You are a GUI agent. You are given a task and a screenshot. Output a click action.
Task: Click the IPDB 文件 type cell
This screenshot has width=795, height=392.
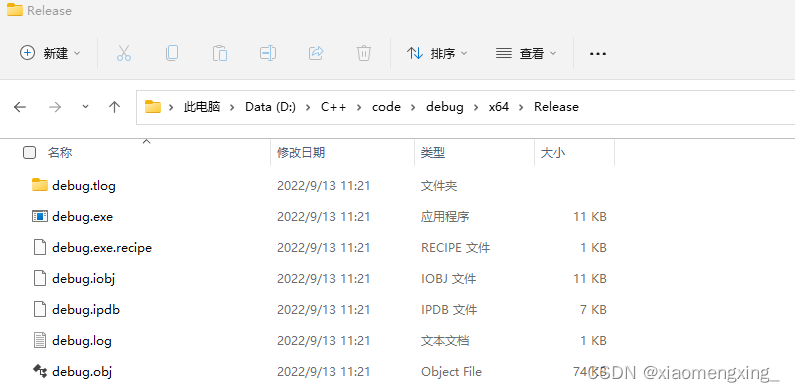[x=449, y=310]
